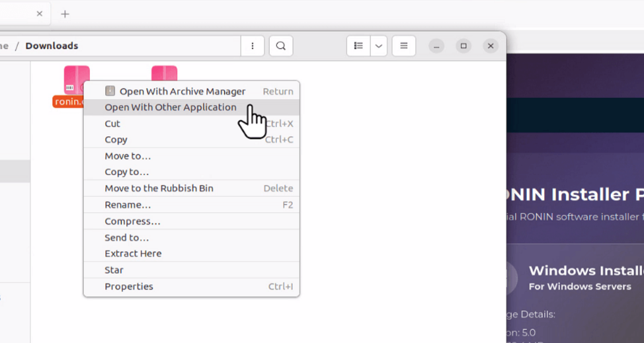Select Open With Other Application
Screen dimensions: 644x343
pos(170,107)
